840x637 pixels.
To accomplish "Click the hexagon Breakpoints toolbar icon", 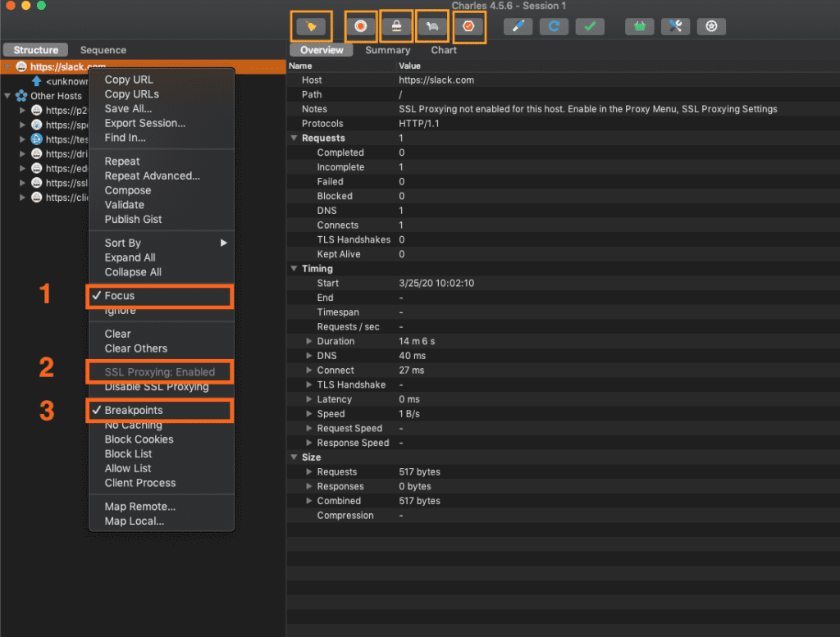I will point(468,26).
